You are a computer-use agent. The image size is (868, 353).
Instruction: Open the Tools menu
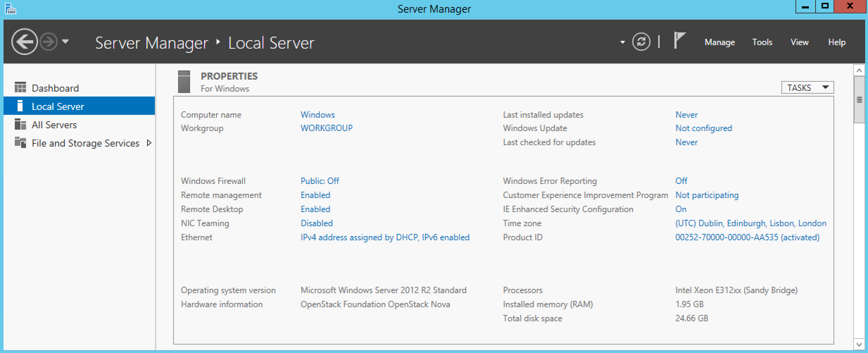click(x=762, y=42)
